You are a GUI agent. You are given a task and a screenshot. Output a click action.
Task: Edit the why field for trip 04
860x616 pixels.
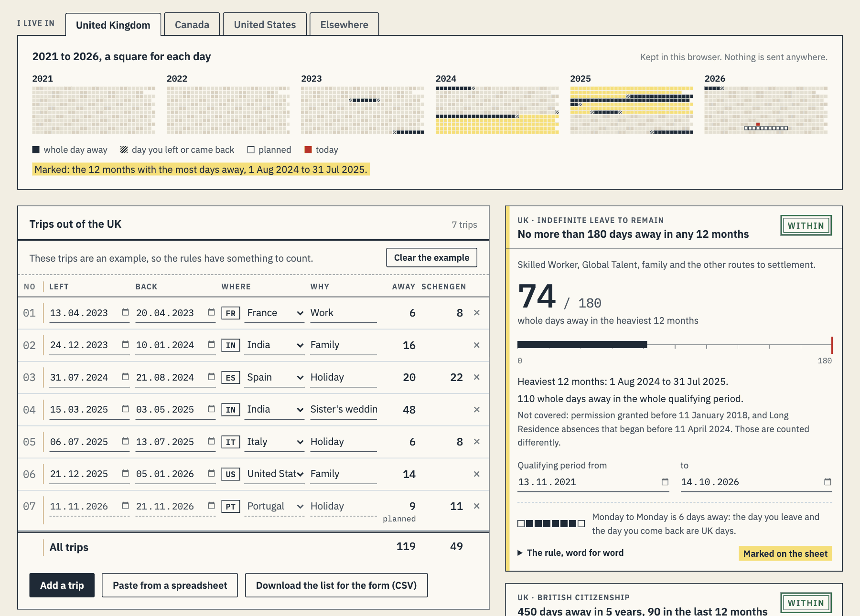pyautogui.click(x=344, y=409)
